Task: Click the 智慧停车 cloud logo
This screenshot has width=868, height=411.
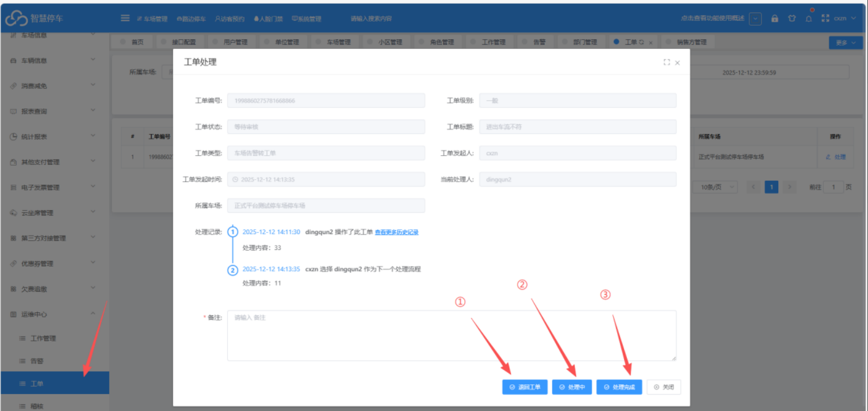Action: coord(16,19)
